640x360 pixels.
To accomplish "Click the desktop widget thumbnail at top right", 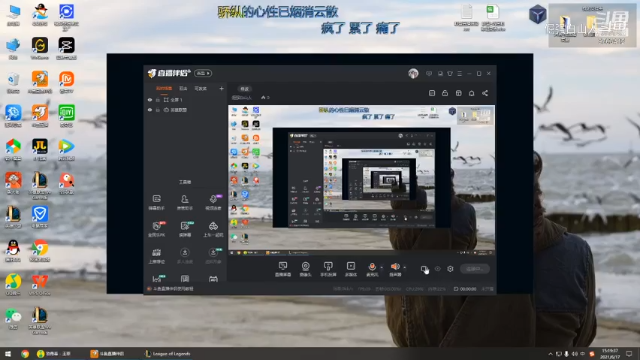I will 592,25.
